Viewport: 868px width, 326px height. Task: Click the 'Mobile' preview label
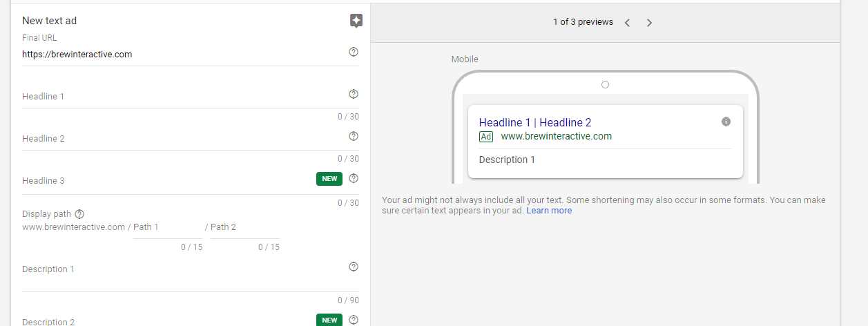point(465,59)
